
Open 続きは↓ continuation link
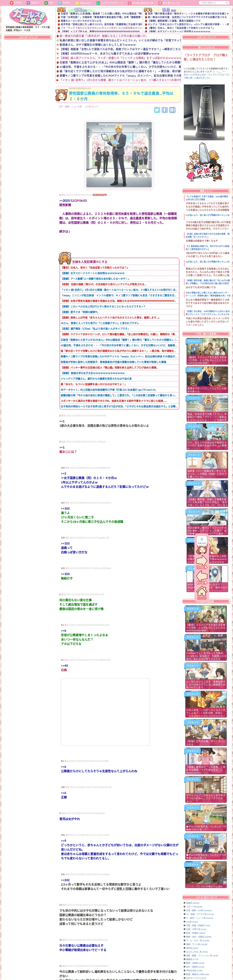tap(65, 231)
